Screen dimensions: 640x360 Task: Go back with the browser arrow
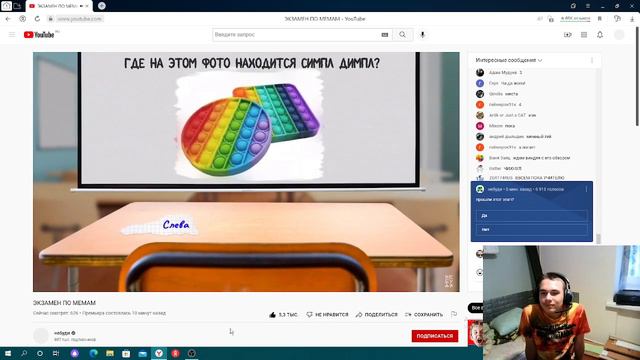(x=8, y=19)
